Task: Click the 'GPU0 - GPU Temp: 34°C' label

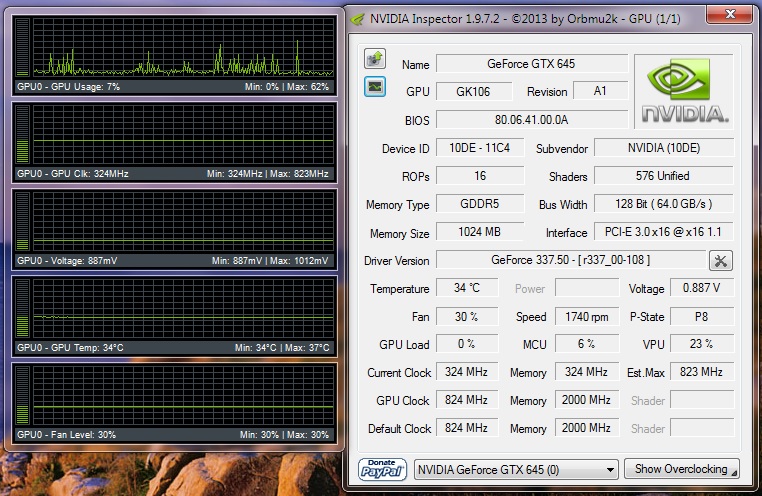Action: click(x=70, y=348)
